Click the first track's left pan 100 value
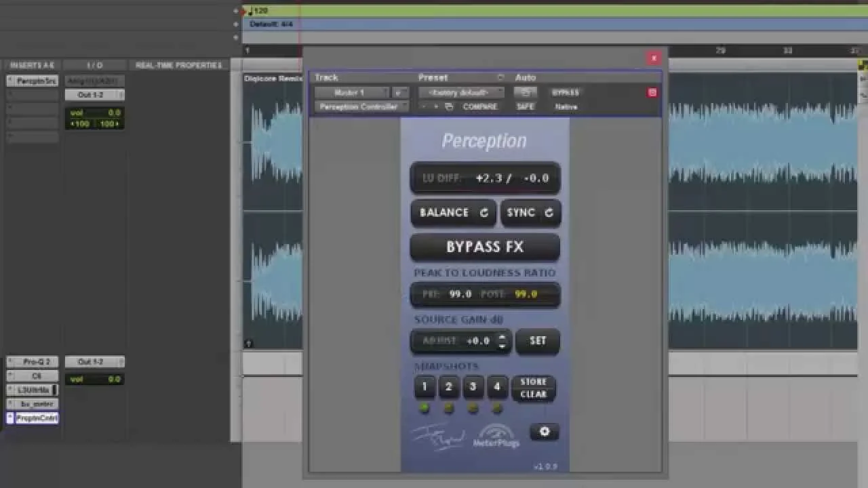This screenshot has height=488, width=868. click(x=80, y=124)
